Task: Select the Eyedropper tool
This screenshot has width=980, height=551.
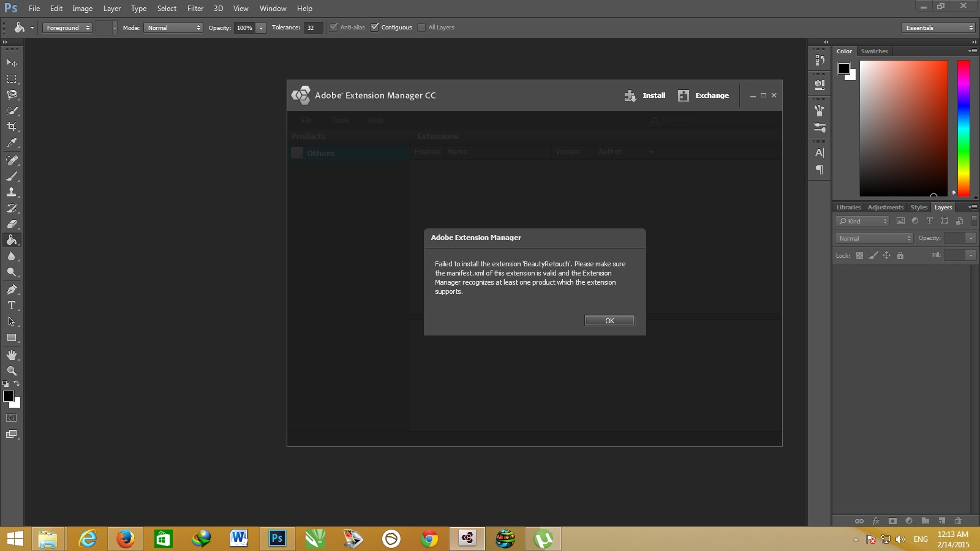Action: (12, 143)
